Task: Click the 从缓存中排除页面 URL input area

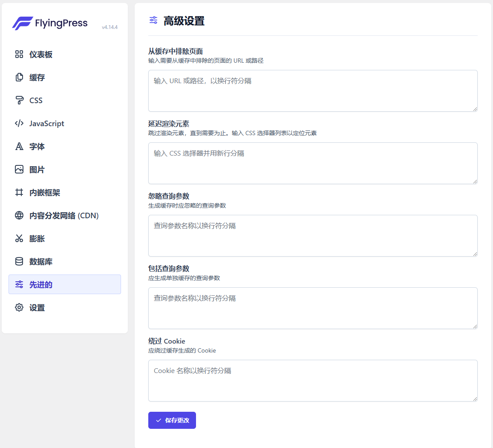Action: (312, 90)
